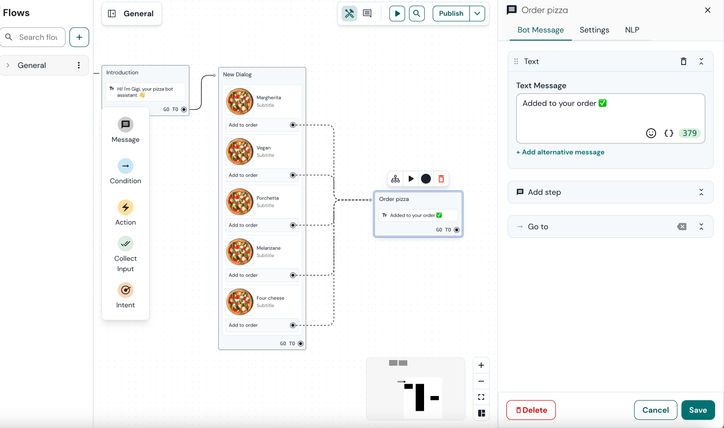The width and height of the screenshot is (724, 428).
Task: Select the Condition node icon
Action: 125,166
